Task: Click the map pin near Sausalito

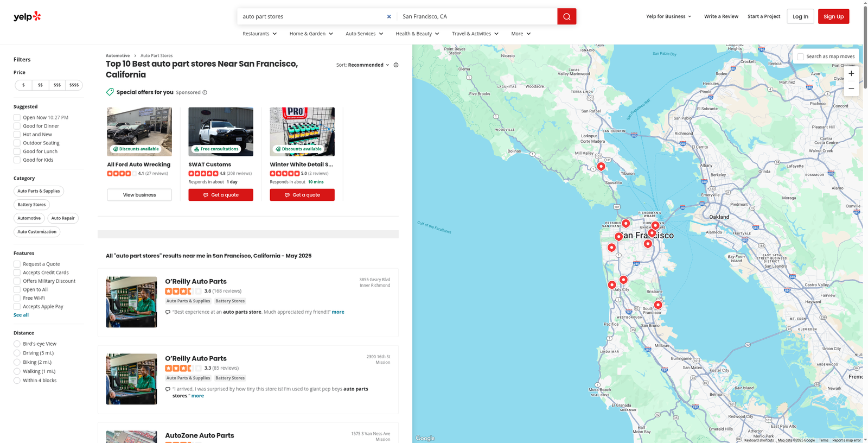Action: pyautogui.click(x=601, y=166)
